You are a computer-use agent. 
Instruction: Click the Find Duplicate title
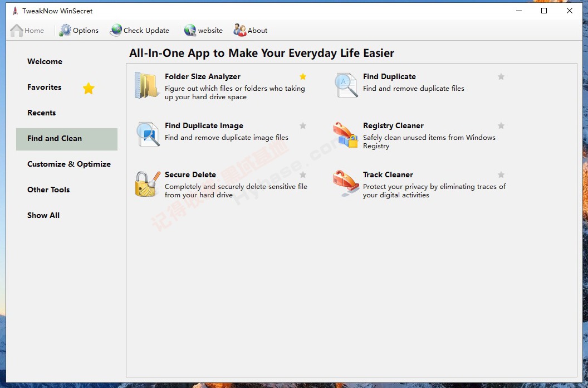coord(389,76)
